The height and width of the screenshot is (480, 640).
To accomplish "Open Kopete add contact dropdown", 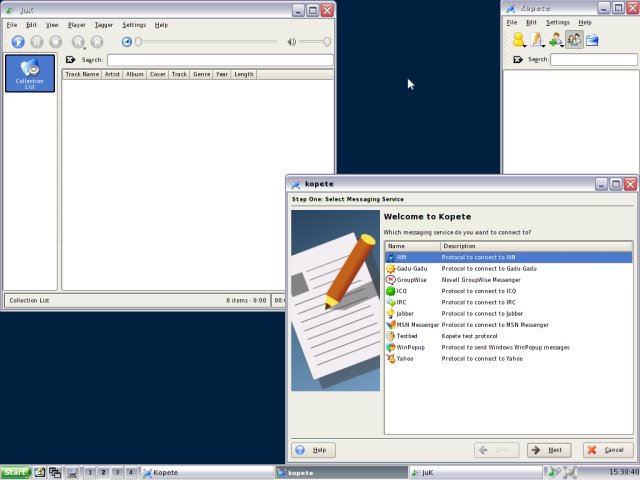I will 556,40.
